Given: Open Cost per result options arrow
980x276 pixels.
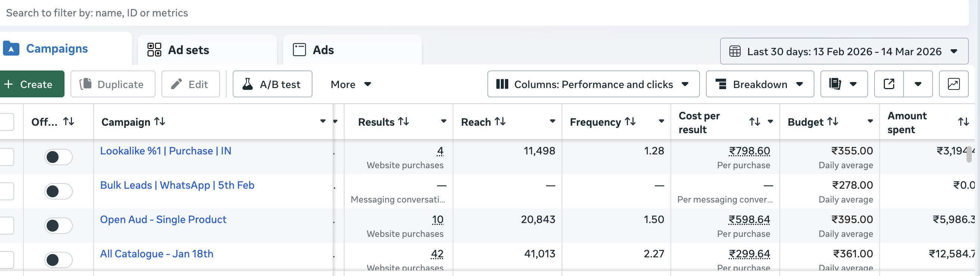Looking at the screenshot, I should (x=770, y=122).
